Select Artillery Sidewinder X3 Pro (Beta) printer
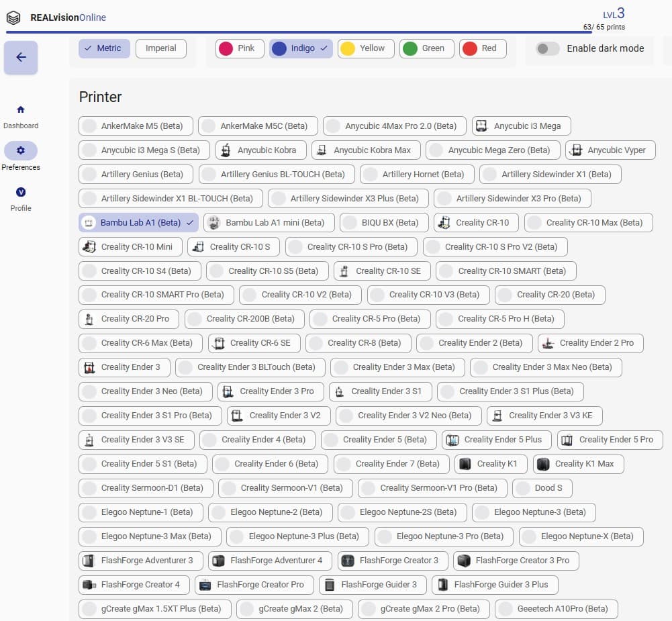The width and height of the screenshot is (672, 621). [x=513, y=199]
